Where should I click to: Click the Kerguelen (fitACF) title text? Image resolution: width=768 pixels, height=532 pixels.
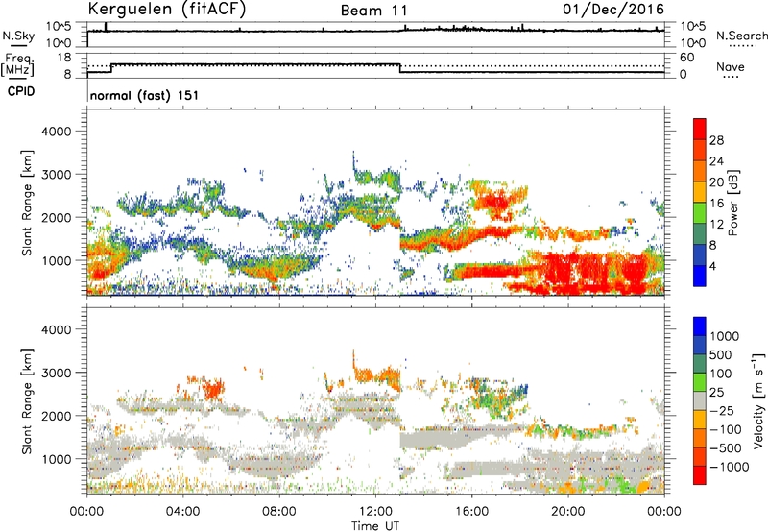coord(166,9)
